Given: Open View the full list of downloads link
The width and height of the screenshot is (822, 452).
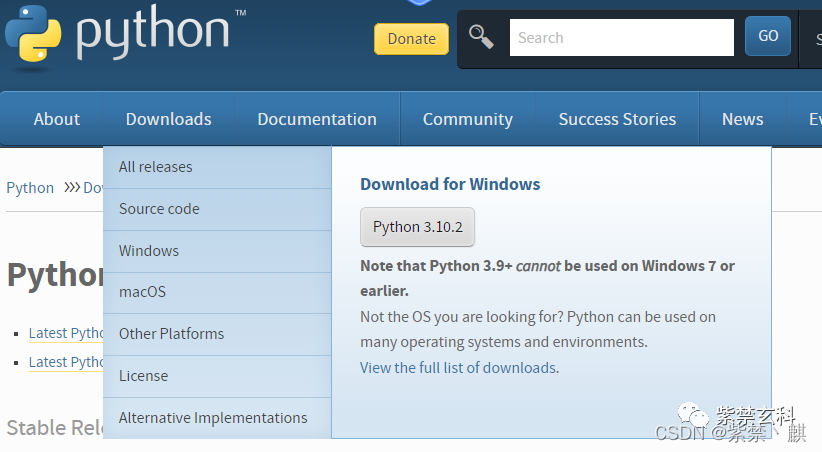Looking at the screenshot, I should (x=459, y=368).
